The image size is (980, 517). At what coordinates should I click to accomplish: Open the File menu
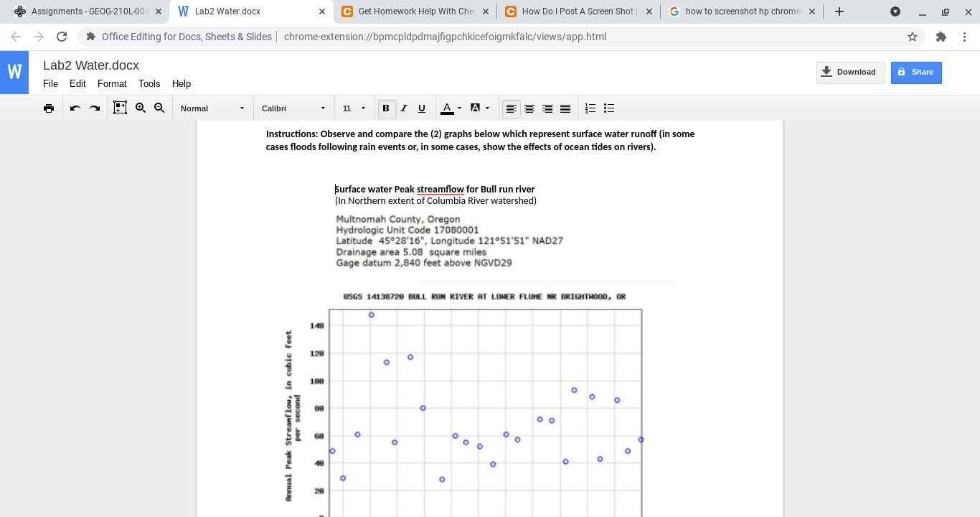[x=50, y=84]
